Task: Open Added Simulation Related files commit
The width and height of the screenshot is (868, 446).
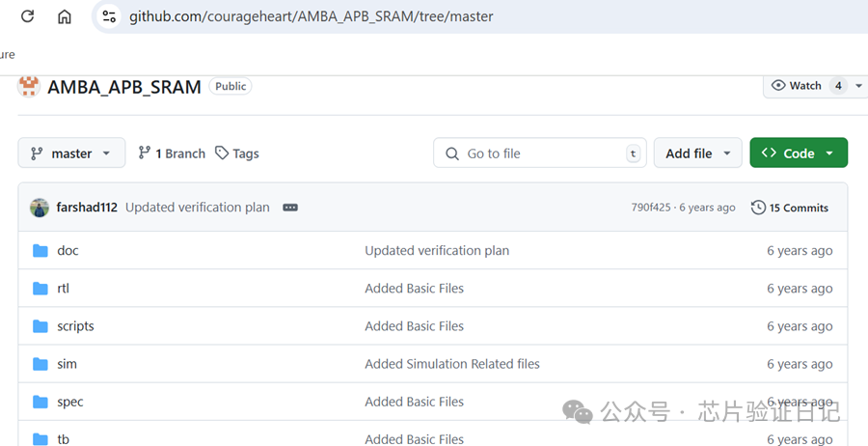Action: 452,364
